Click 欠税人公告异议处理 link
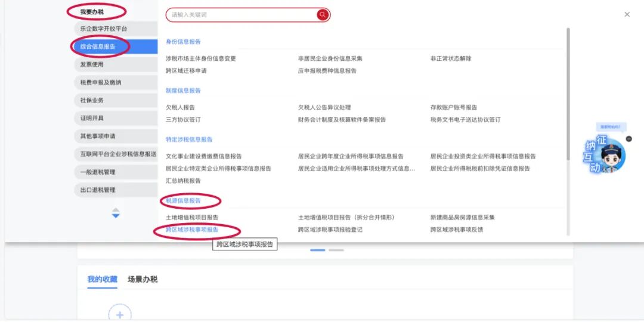This screenshot has width=644, height=322. coord(324,107)
